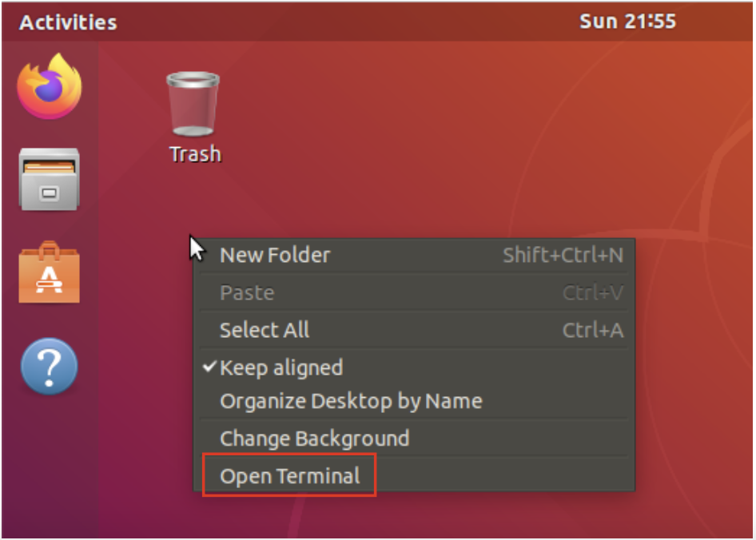Open the Activities overview
756x540 pixels.
[68, 22]
